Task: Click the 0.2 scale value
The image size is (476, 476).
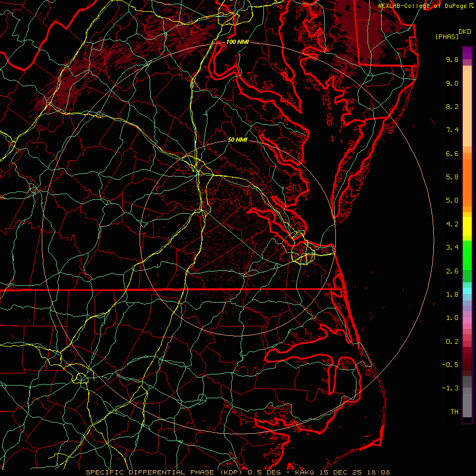Action: pos(452,342)
